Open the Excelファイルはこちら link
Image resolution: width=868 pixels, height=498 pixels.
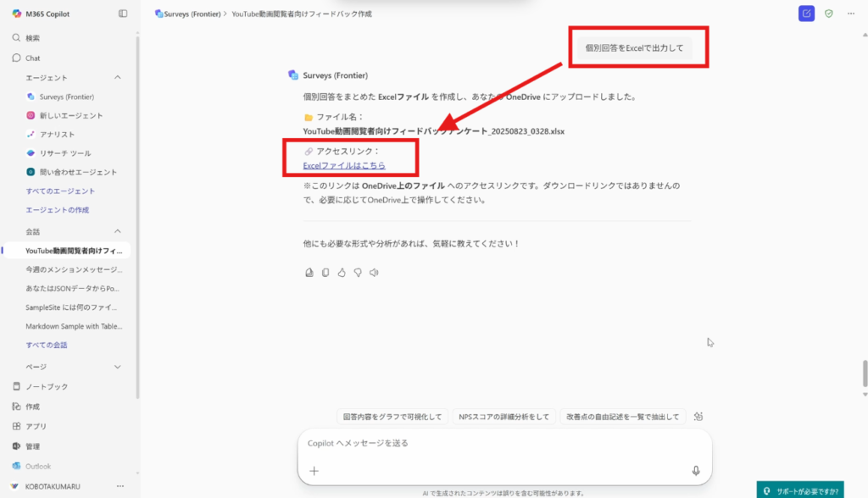click(x=344, y=165)
